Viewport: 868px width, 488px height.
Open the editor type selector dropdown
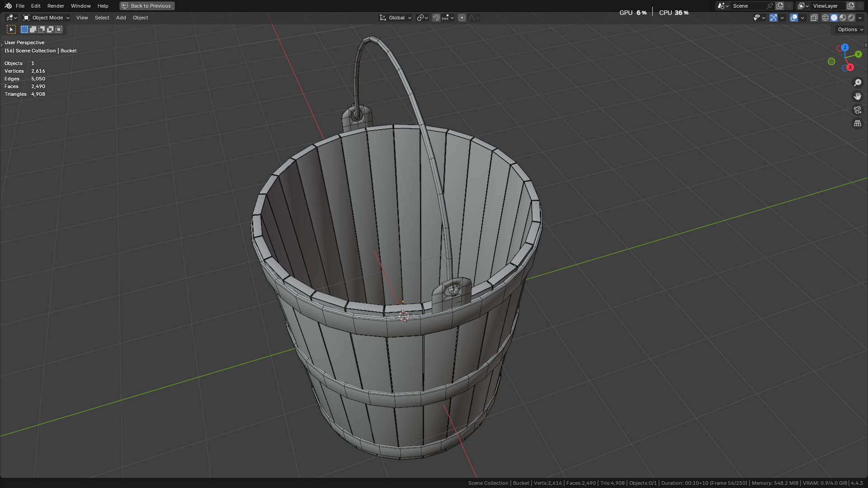(x=11, y=18)
